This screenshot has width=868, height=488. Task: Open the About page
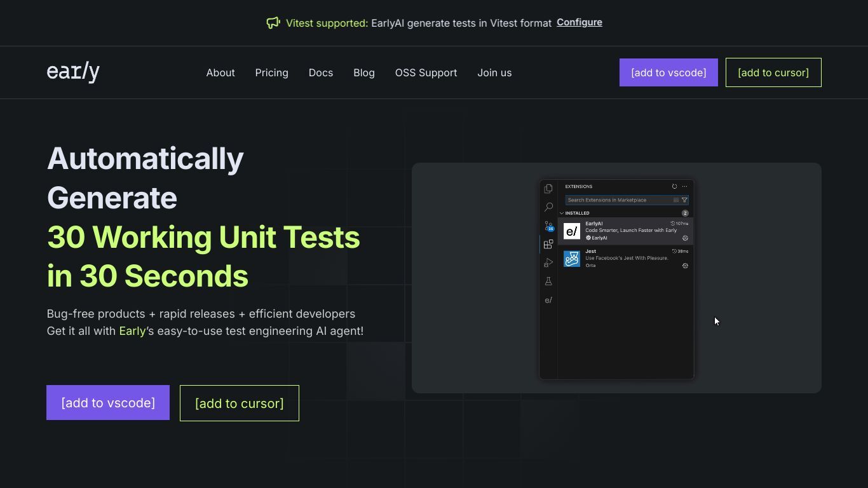(220, 72)
